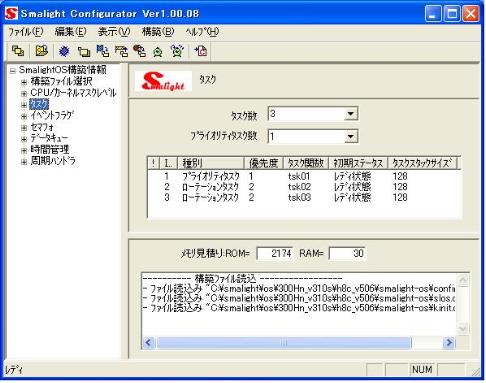Click the yellow folder toolbar icon
The width and height of the screenshot is (486, 383).
pos(41,51)
